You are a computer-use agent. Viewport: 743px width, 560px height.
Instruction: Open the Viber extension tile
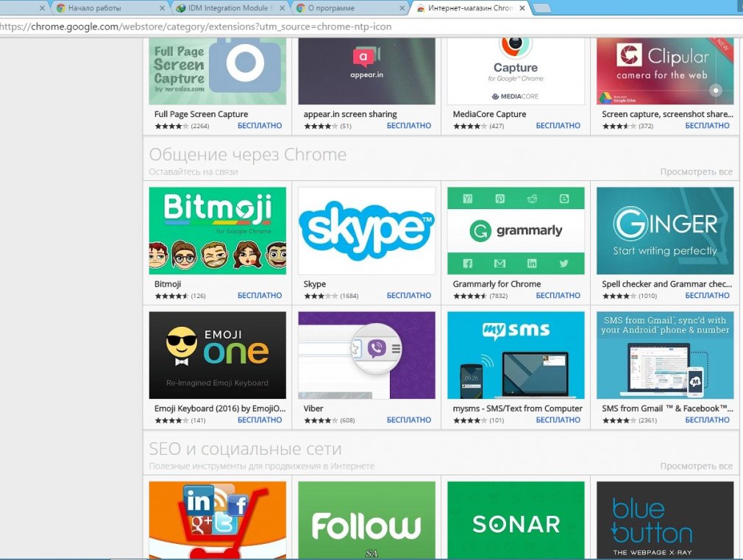pos(366,355)
